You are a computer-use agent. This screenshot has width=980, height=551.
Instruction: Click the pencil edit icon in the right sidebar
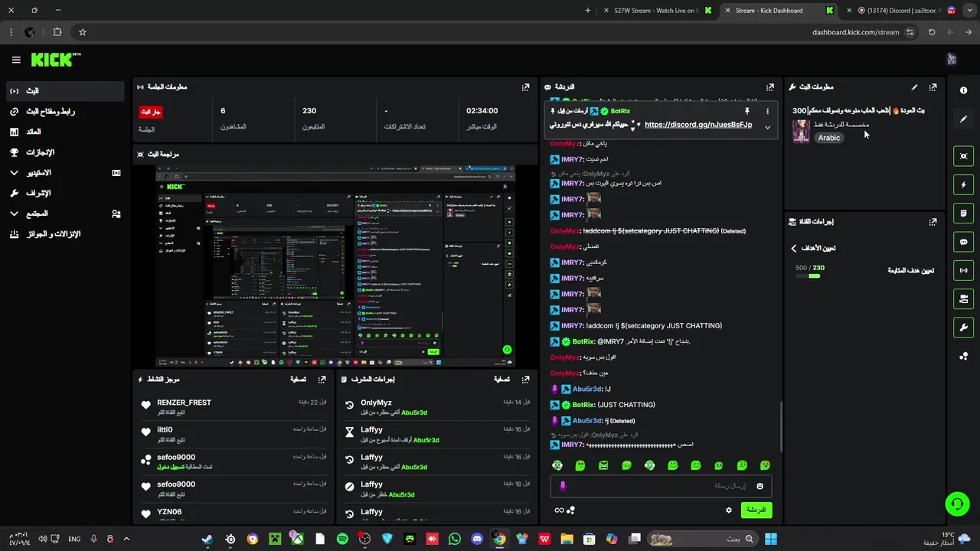[963, 119]
